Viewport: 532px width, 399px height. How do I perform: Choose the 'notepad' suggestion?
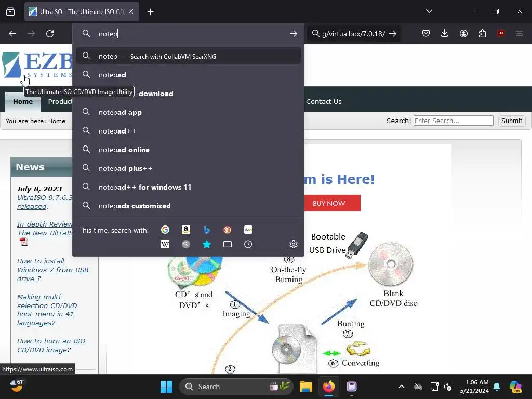[x=188, y=75]
